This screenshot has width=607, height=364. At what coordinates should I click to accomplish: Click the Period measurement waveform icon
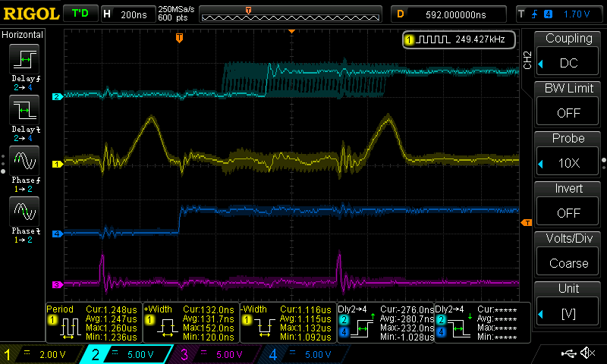[69, 328]
